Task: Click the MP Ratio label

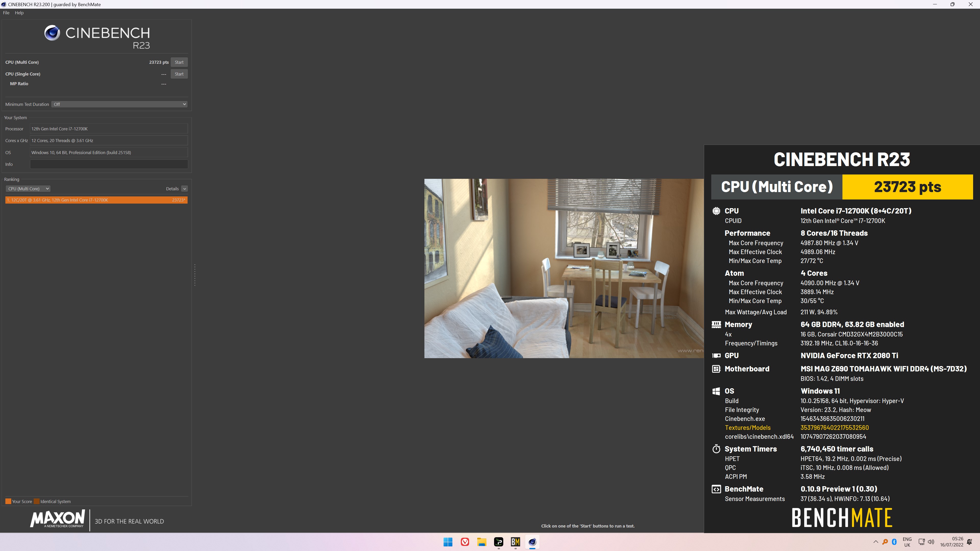Action: [x=19, y=84]
